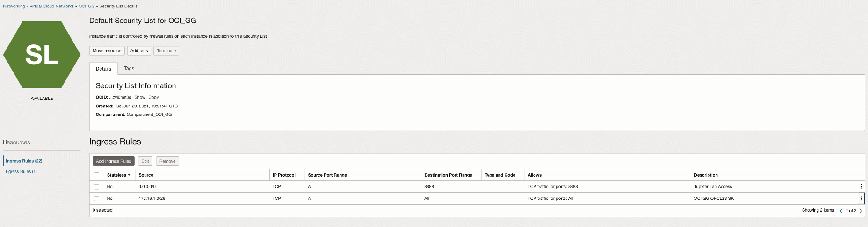
Task: Go to previous page of ingress rules
Action: point(841,211)
